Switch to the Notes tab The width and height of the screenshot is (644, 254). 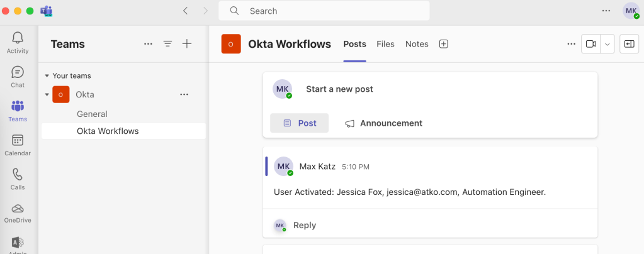417,44
